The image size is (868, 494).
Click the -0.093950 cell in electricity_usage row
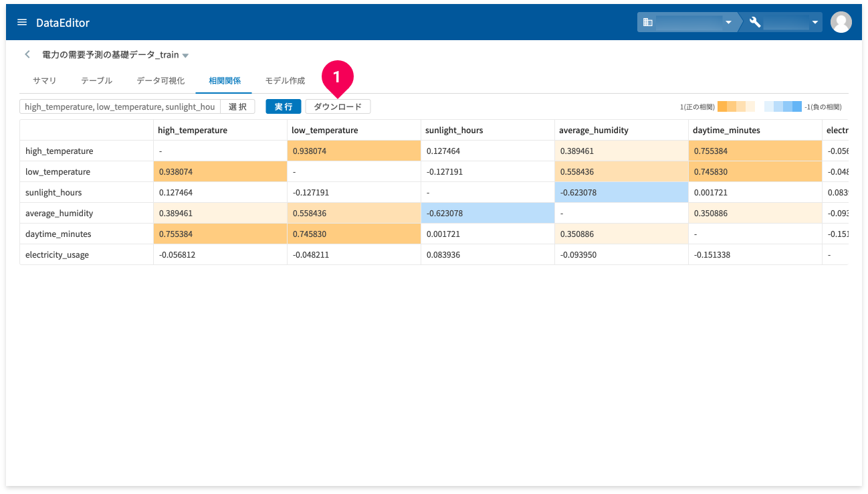tap(621, 254)
